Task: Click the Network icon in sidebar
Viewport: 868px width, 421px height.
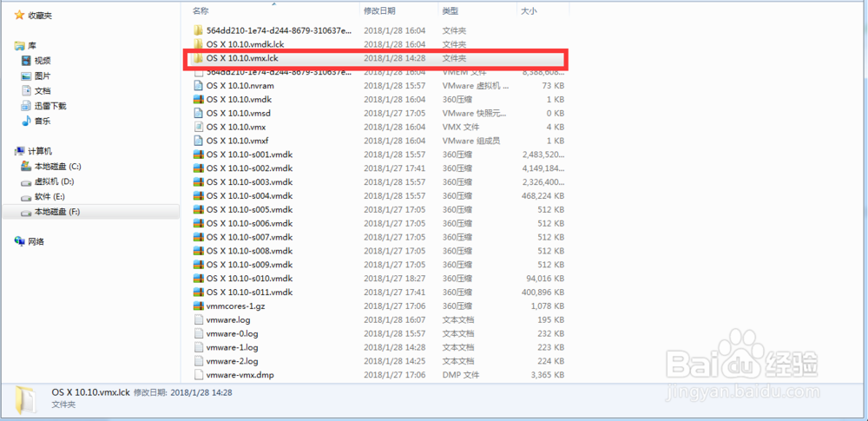Action: (20, 241)
